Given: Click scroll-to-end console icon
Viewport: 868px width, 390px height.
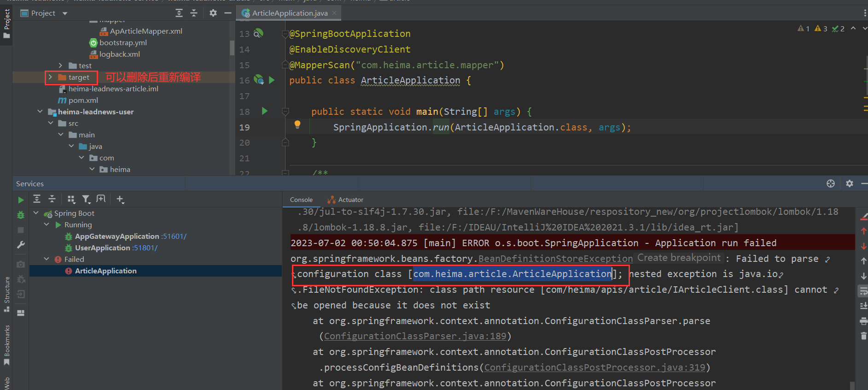Looking at the screenshot, I should tap(863, 306).
